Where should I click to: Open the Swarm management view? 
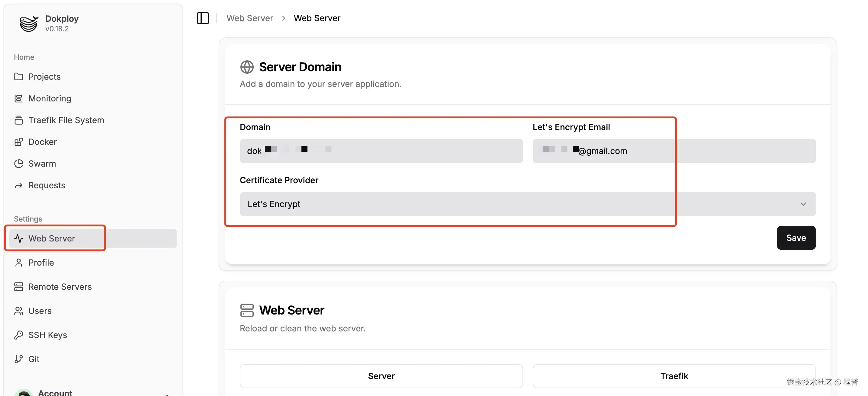(x=42, y=163)
